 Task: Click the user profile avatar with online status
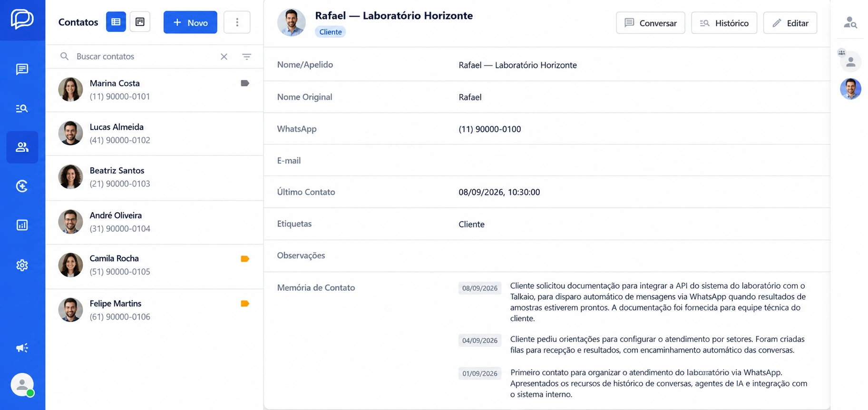click(22, 385)
